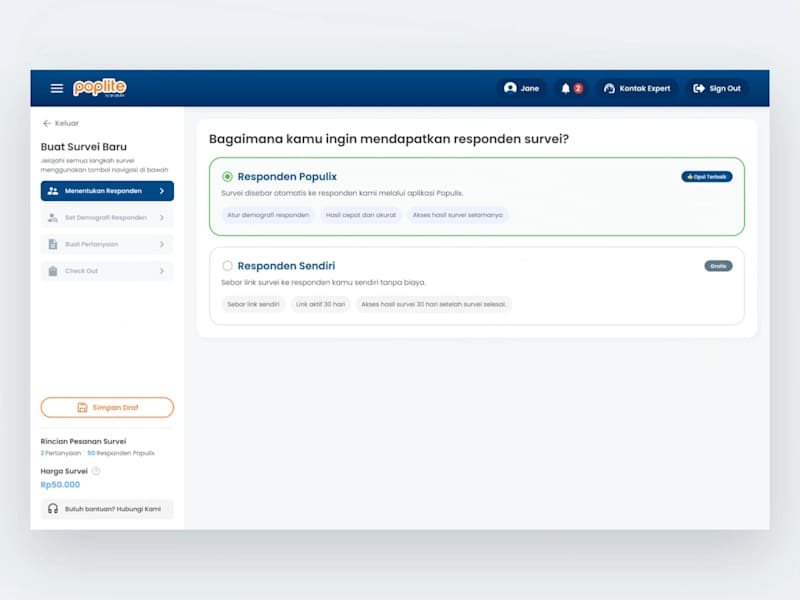This screenshot has width=800, height=600.
Task: Click Butuh bantuan? Hubungi Kami button
Action: [x=107, y=509]
